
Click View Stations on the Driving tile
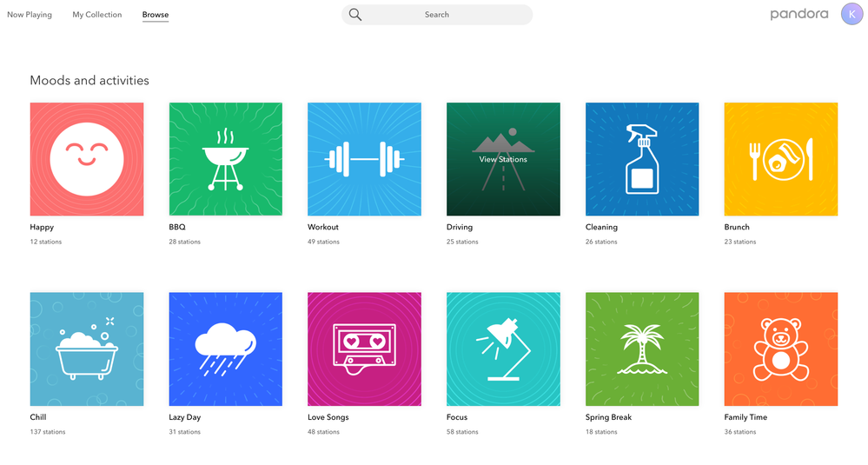[x=503, y=160]
